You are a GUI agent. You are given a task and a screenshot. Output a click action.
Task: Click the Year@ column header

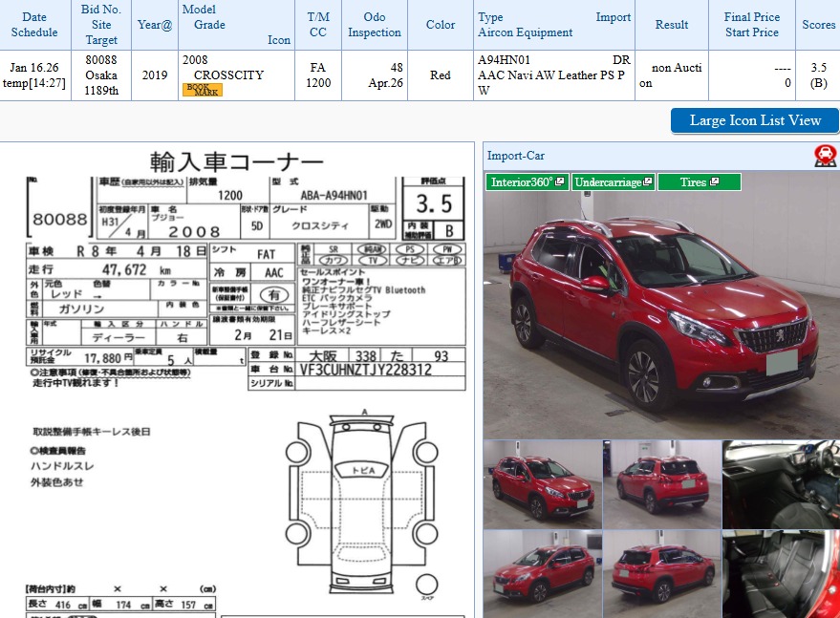tap(154, 25)
